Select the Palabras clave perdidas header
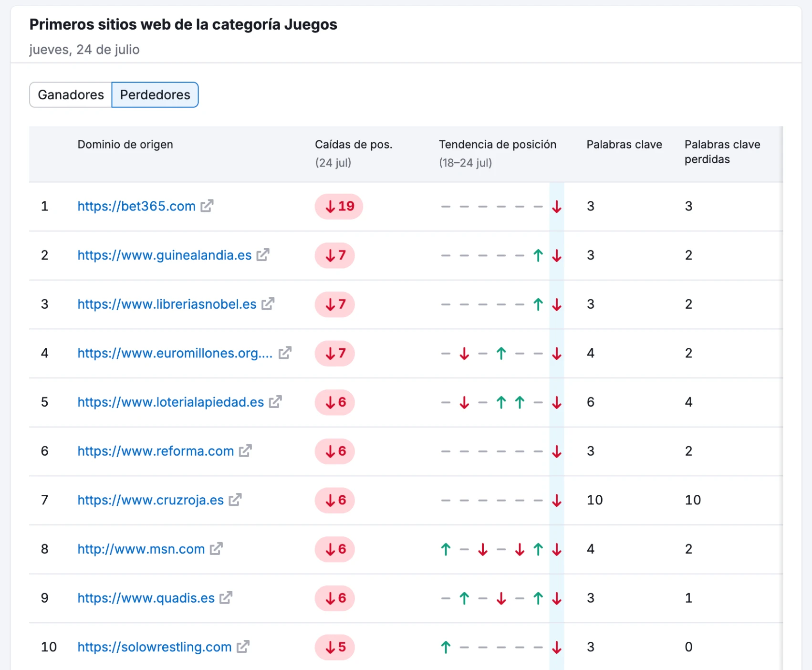Viewport: 812px width, 670px height. tap(722, 151)
